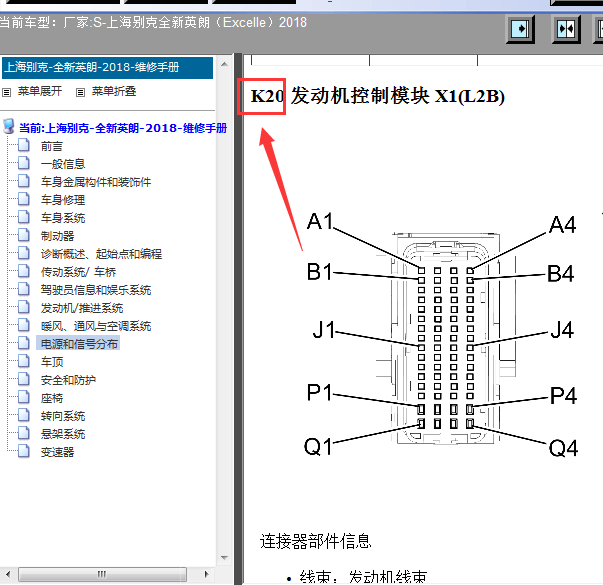603x585 pixels.
Task: Expand all menus with 菜单展开
Action: [x=40, y=92]
